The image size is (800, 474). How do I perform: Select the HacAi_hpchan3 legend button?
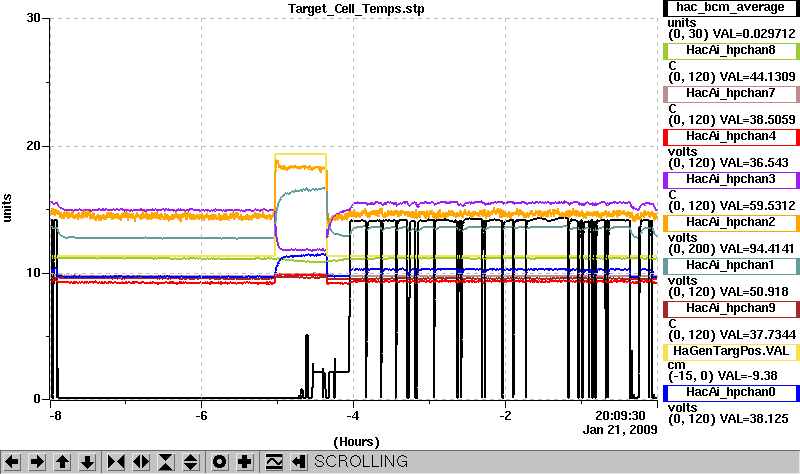[731, 180]
